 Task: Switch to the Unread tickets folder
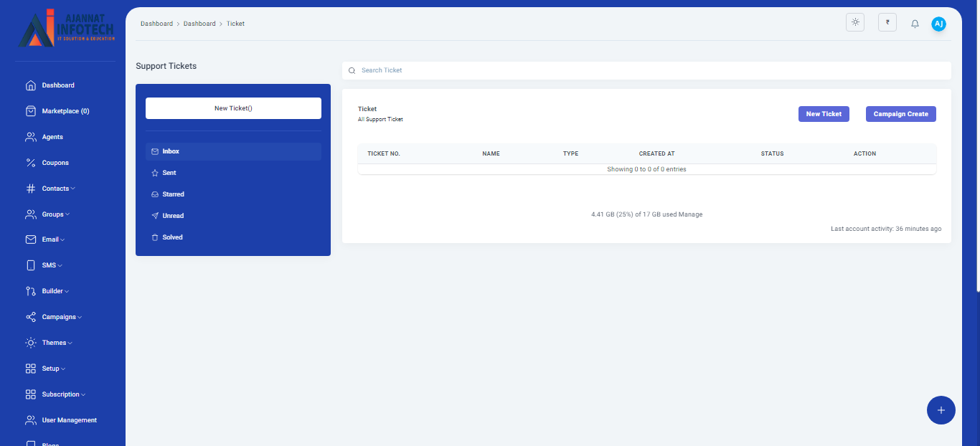pos(173,216)
